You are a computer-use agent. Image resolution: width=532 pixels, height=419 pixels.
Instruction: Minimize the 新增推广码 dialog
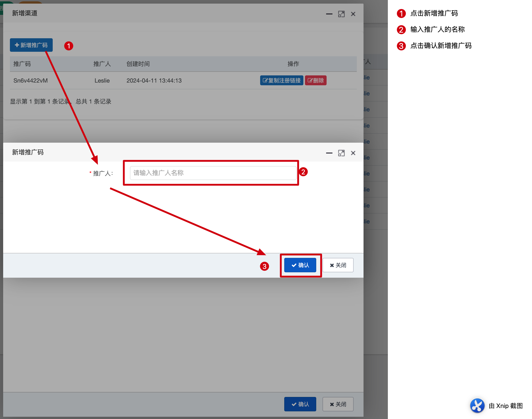pyautogui.click(x=329, y=153)
